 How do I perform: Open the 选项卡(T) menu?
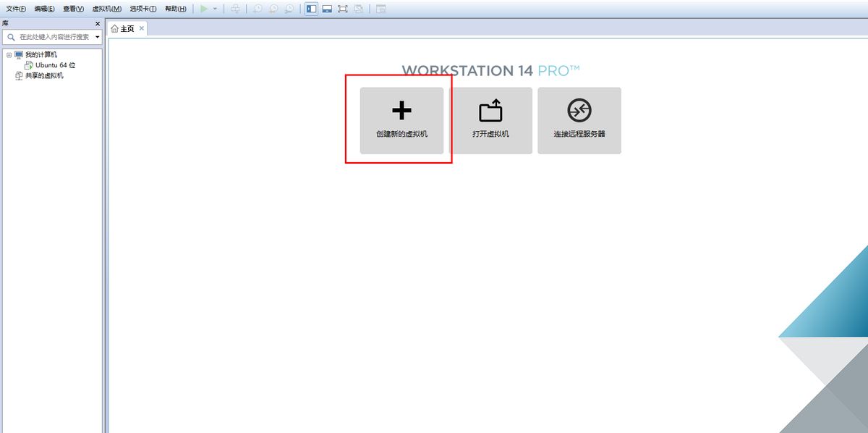[143, 9]
